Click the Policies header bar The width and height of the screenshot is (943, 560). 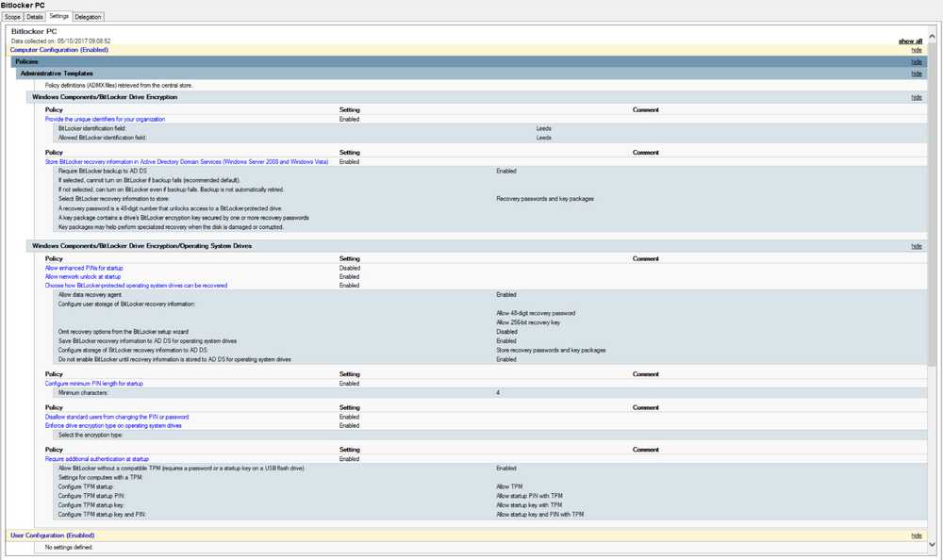(x=469, y=61)
